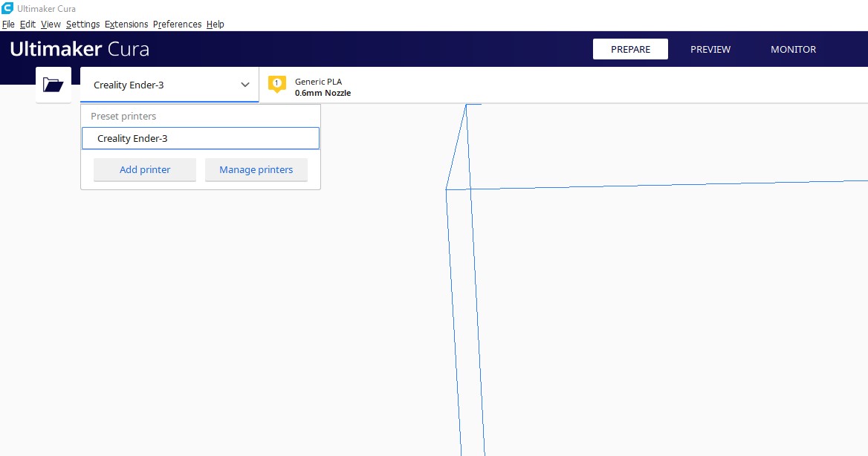Screen dimensions: 868x456
Task: Open the Extensions menu
Action: [126, 25]
